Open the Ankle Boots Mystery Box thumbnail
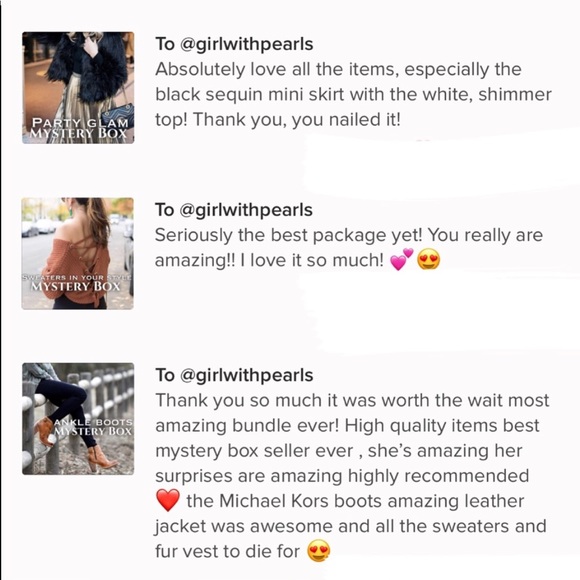Viewport: 580px width, 580px height. pos(78,419)
